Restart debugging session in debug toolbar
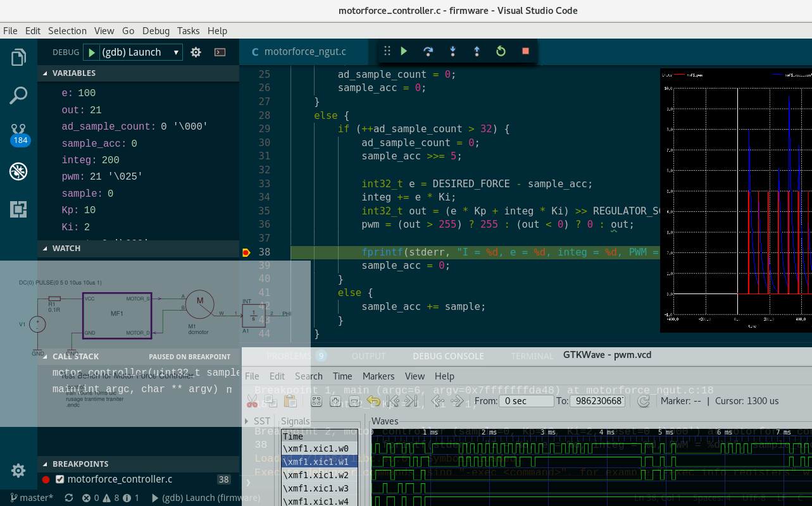812x506 pixels. click(501, 51)
